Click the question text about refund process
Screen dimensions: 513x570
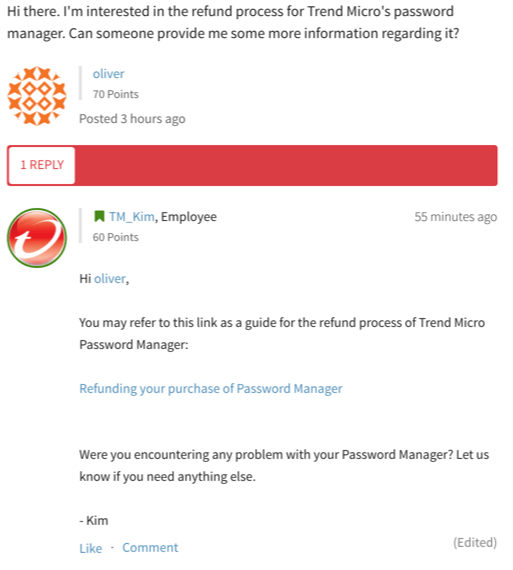click(x=233, y=22)
